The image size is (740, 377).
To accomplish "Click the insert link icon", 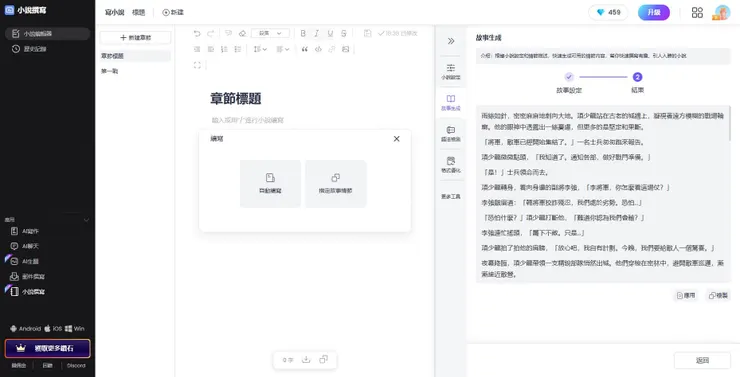I will (332, 49).
